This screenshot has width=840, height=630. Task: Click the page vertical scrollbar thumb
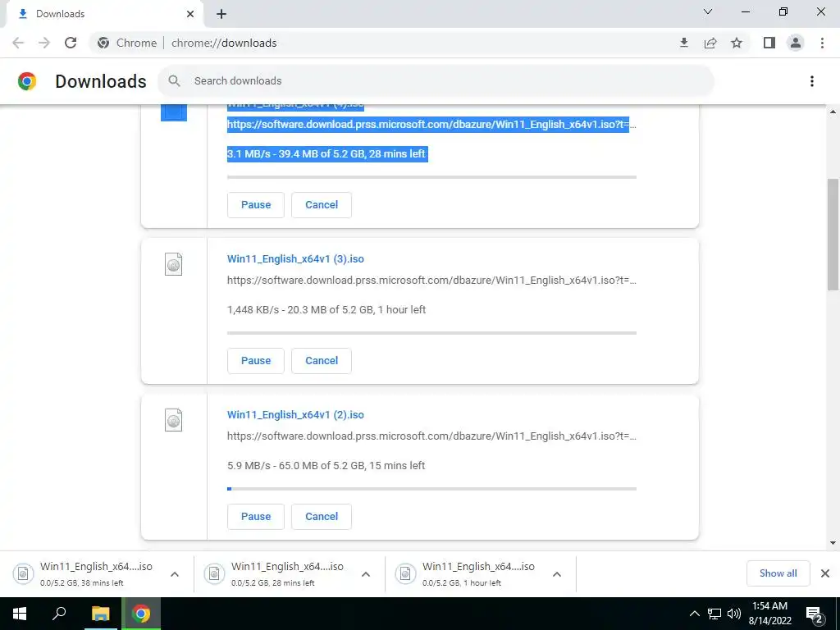[833, 234]
